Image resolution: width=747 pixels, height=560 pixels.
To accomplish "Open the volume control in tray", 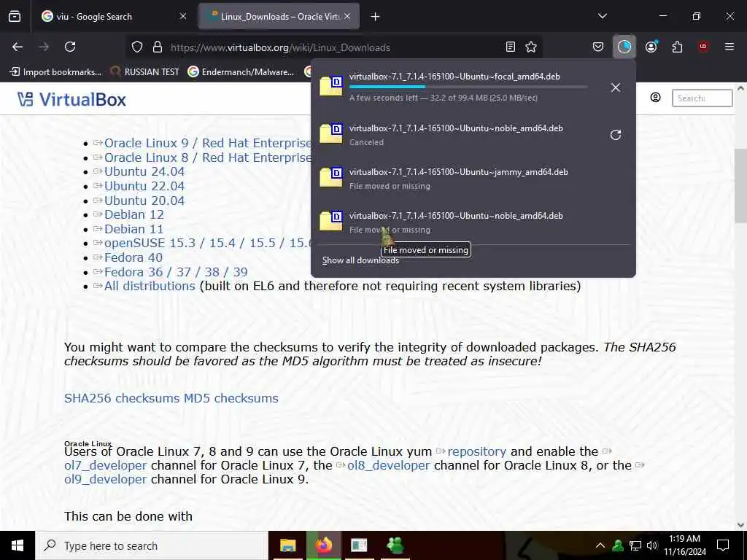I will [652, 545].
